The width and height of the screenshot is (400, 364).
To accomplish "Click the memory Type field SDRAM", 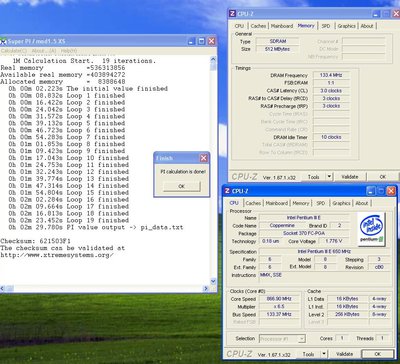I will point(278,41).
